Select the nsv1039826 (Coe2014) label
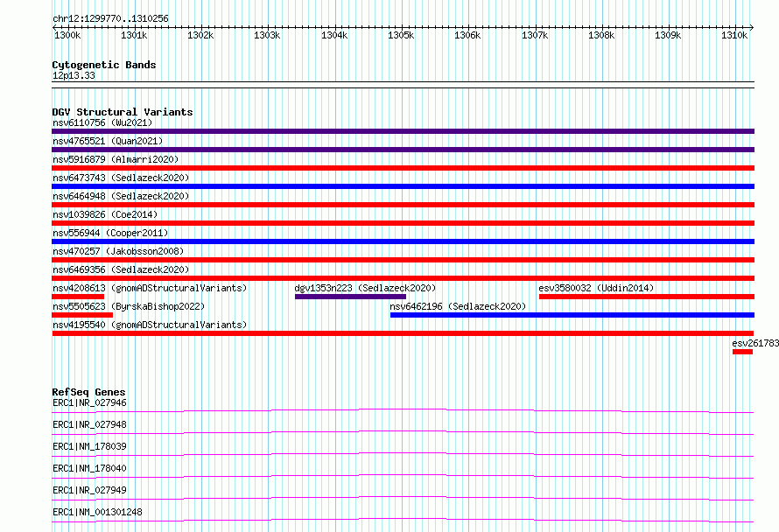779x532 pixels. (x=105, y=214)
